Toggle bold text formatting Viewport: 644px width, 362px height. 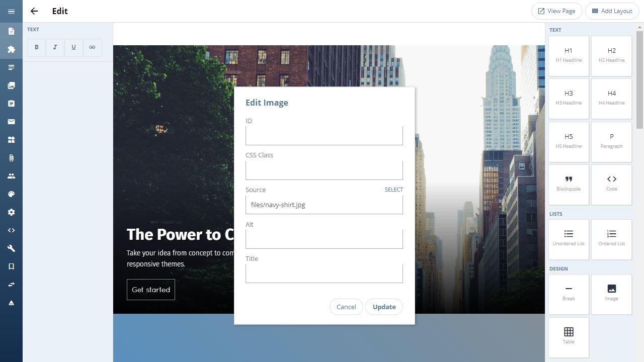(37, 47)
